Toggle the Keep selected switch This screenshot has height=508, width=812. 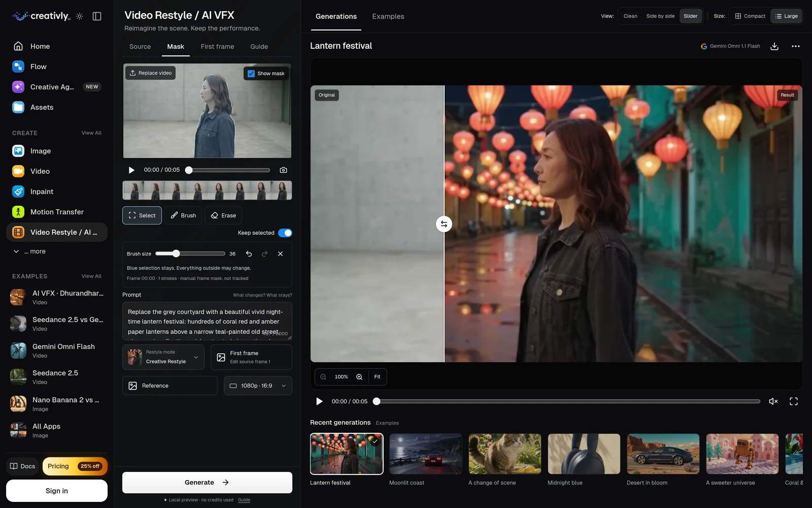285,233
